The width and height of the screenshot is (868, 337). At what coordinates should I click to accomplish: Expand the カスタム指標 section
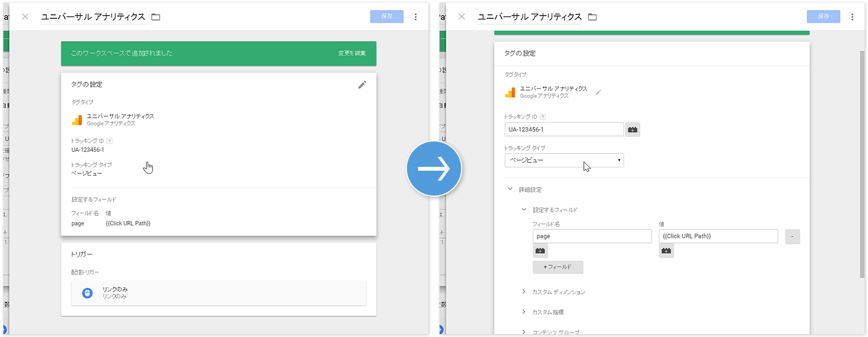tap(524, 312)
